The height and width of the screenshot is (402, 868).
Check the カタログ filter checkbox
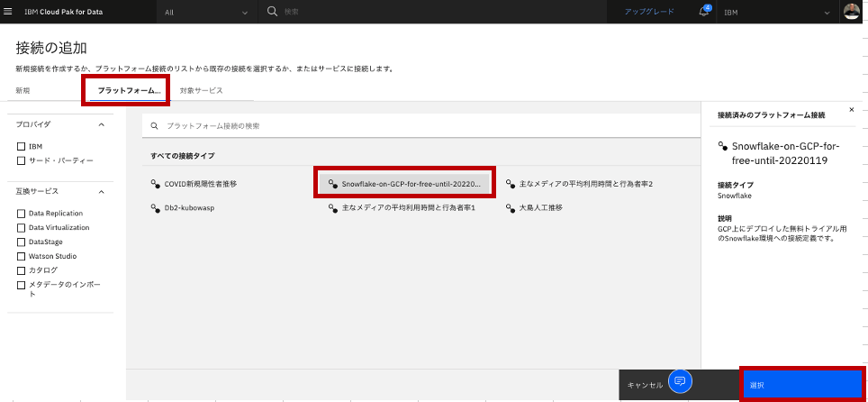click(21, 270)
